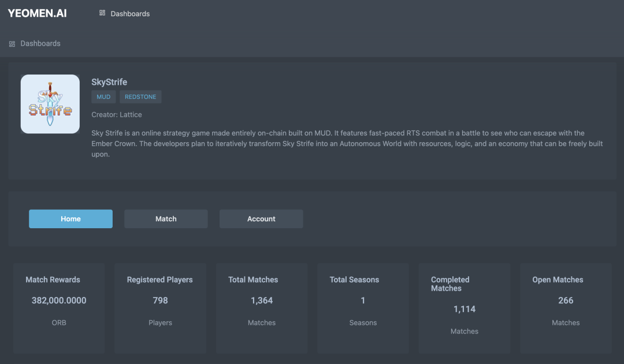Open Dashboards from the top navigation

click(130, 14)
